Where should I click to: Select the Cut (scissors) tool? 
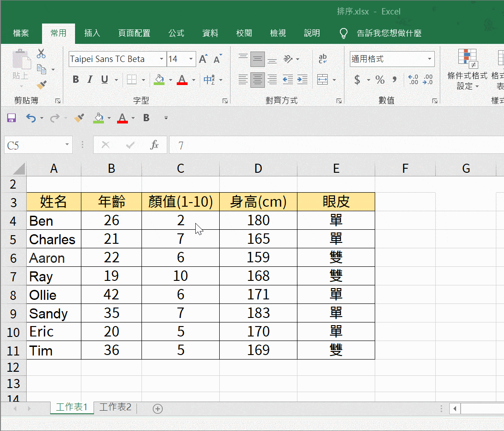[41, 53]
